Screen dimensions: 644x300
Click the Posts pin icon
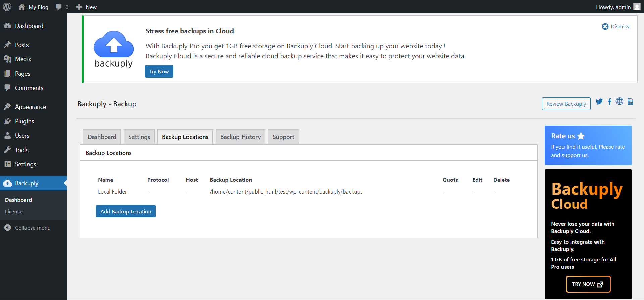pos(7,45)
